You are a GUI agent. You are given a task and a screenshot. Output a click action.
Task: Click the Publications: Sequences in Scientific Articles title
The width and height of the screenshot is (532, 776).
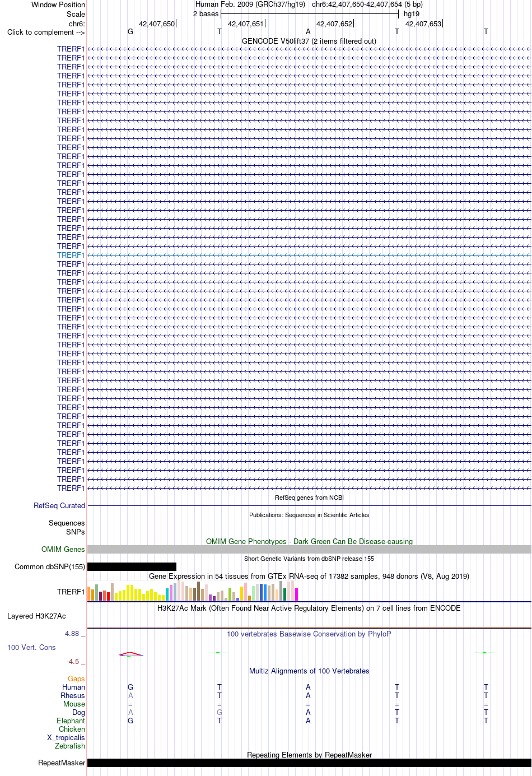point(309,515)
